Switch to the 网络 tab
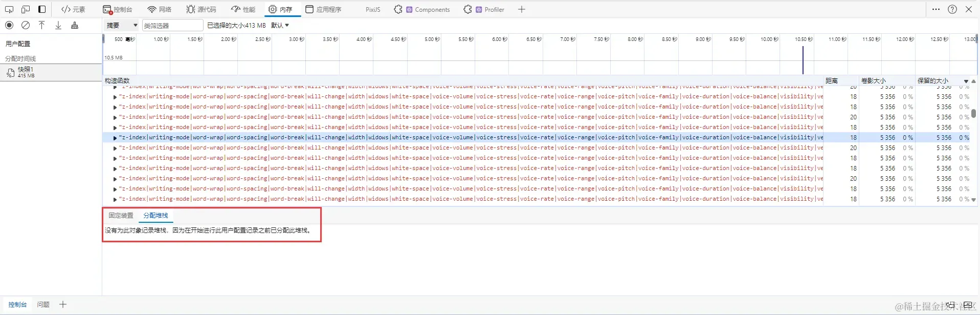This screenshot has height=315, width=980. tap(159, 9)
